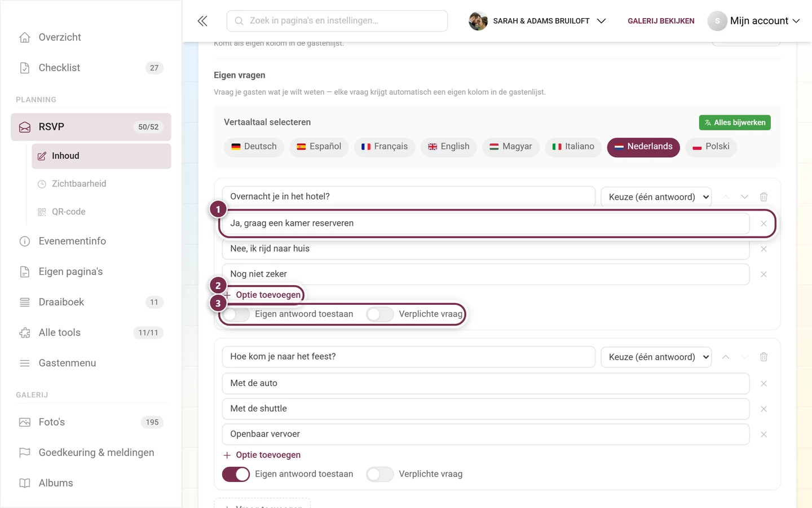This screenshot has height=508, width=812.
Task: Select Français translation language
Action: pos(385,147)
